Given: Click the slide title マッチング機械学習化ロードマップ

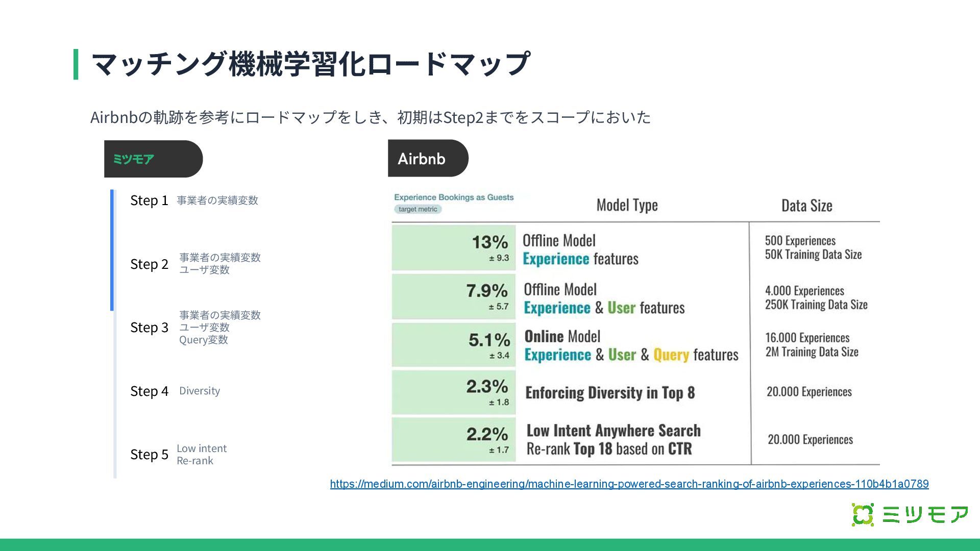Looking at the screenshot, I should [x=310, y=64].
